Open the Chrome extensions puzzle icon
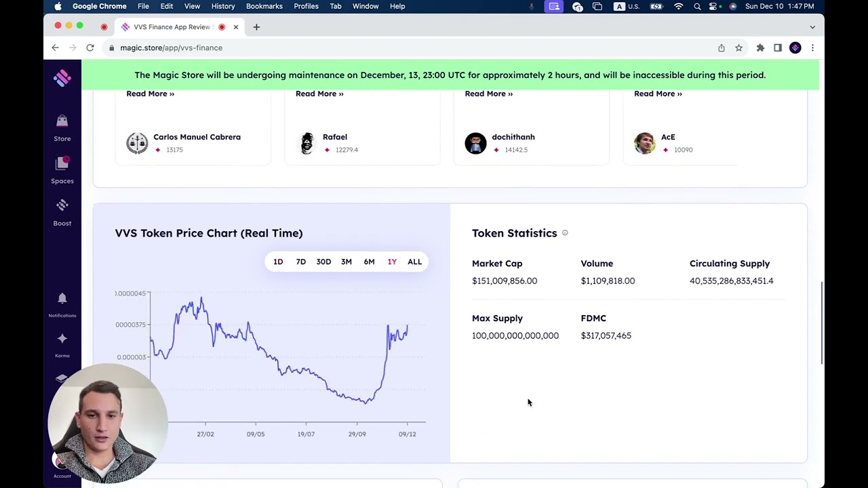 [760, 47]
